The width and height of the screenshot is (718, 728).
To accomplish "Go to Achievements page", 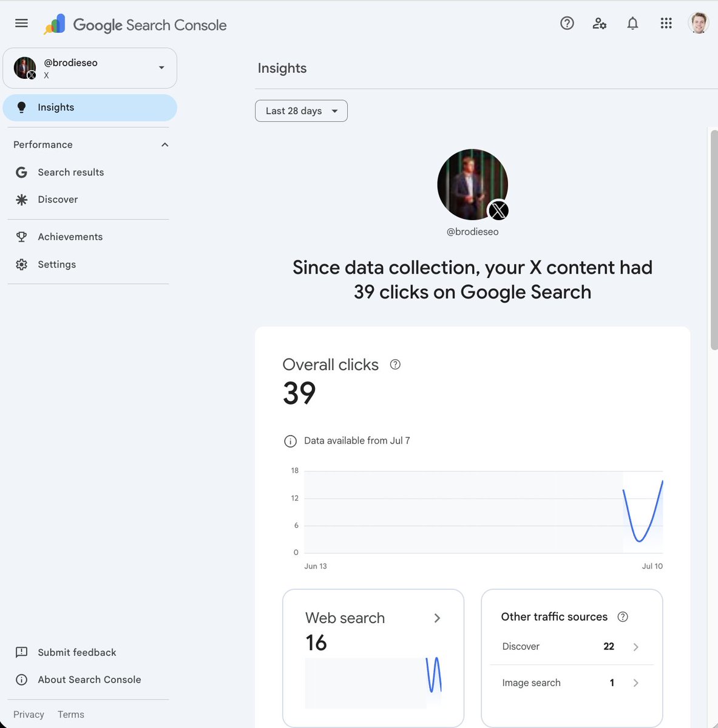I will [x=90, y=237].
